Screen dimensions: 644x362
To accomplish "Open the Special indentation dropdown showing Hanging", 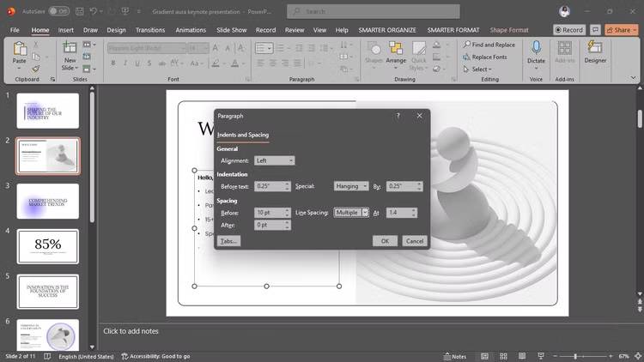I will pos(350,186).
